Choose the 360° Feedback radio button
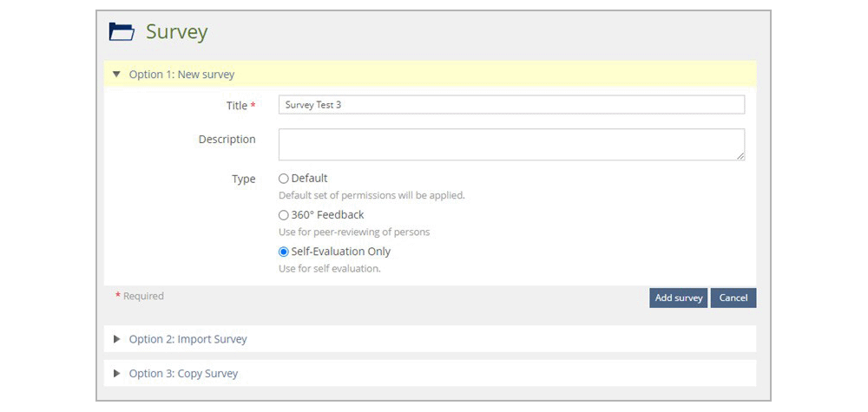Screen dimensions: 868x412 (284, 215)
